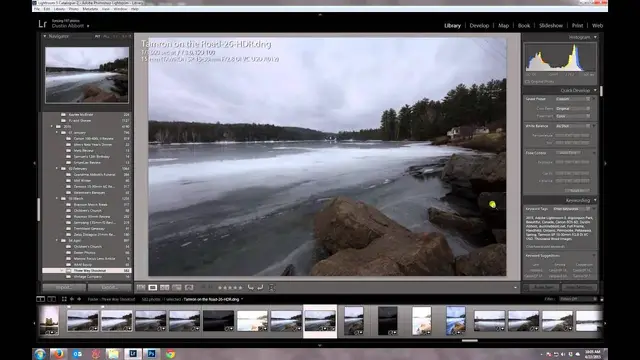640x360 pixels.
Task: Open toolbar content dropdown arrow
Action: coord(515,288)
